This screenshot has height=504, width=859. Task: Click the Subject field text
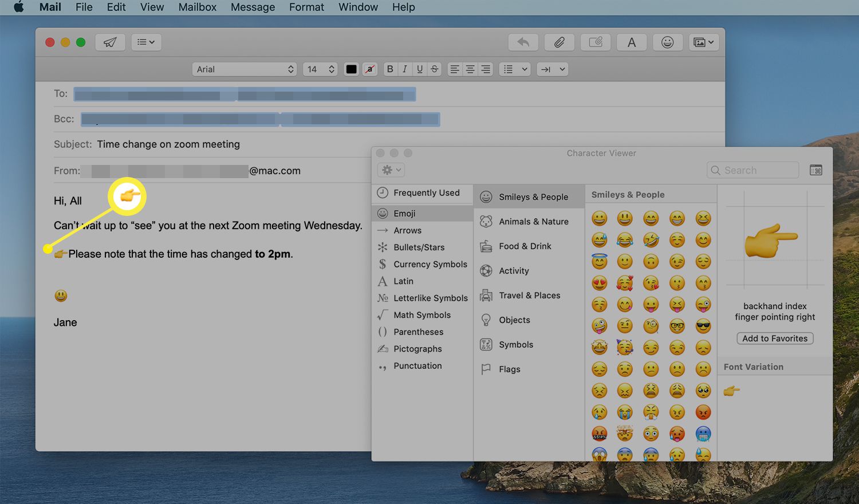coord(168,144)
